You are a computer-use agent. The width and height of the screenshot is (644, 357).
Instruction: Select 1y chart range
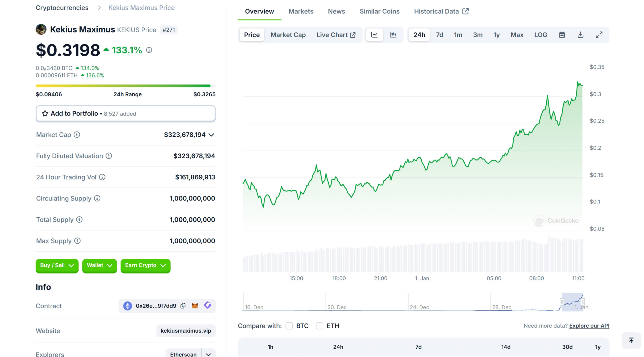496,35
